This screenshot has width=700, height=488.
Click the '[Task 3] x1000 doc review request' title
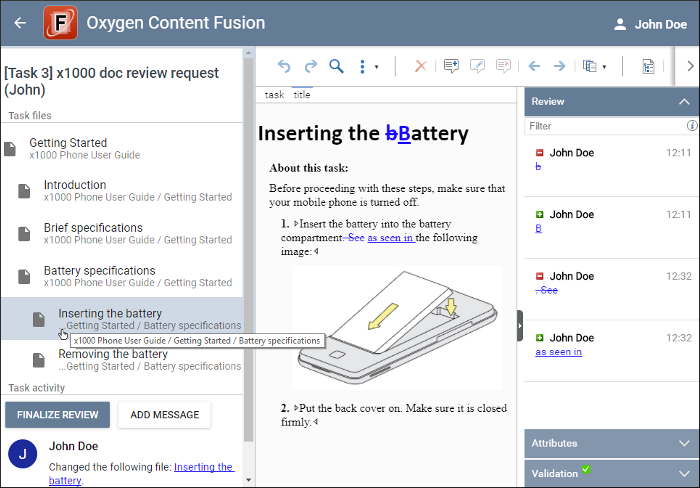click(x=112, y=81)
